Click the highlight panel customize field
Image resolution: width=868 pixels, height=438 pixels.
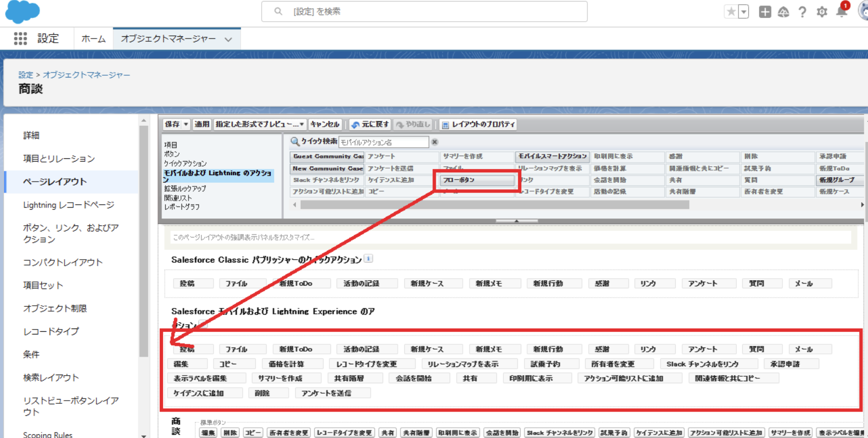[x=511, y=237]
